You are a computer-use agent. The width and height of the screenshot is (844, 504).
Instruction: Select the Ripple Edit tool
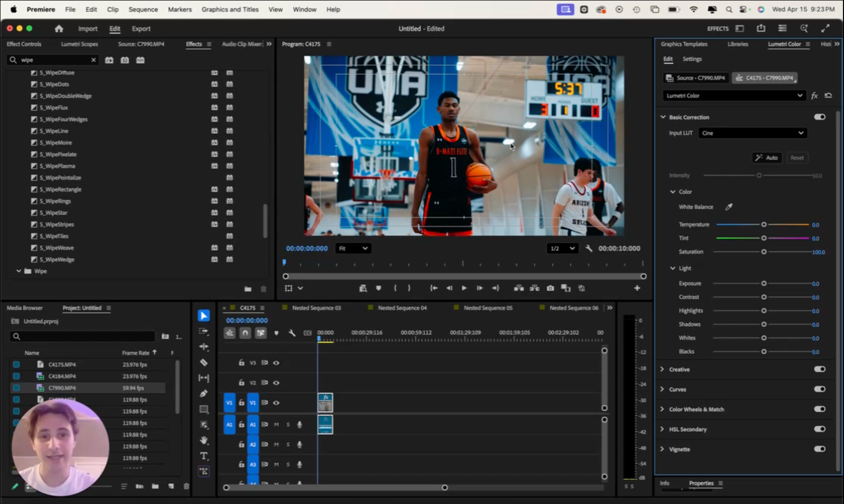pos(204,347)
